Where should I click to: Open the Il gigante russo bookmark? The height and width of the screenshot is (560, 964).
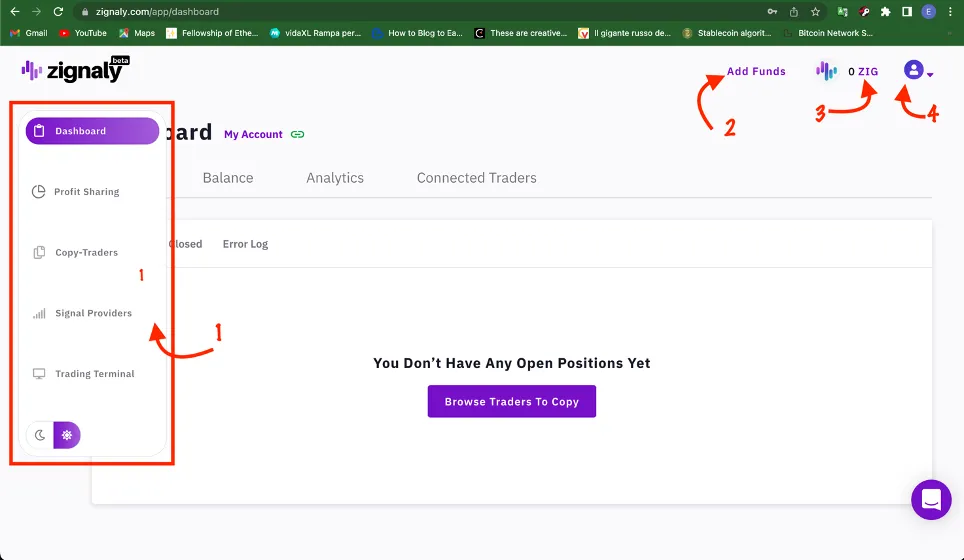[x=625, y=33]
